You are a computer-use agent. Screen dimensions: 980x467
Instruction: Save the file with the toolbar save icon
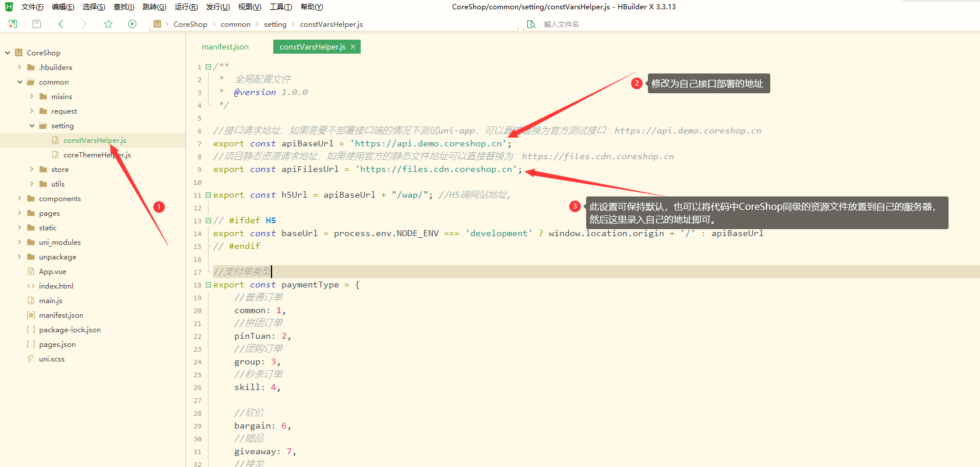coord(37,24)
